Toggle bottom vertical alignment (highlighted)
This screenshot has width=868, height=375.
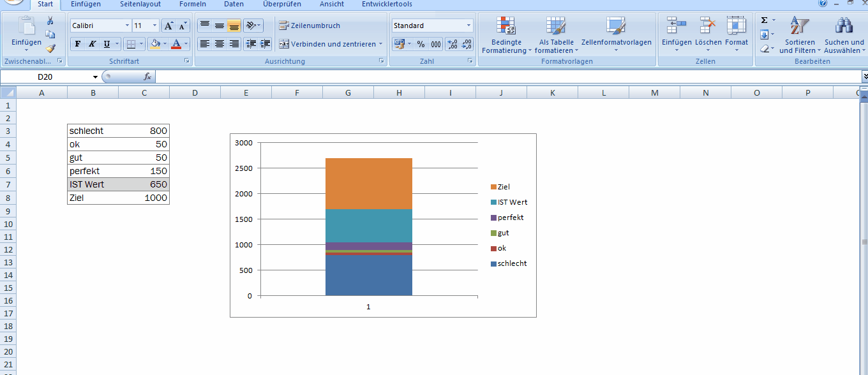pos(234,26)
